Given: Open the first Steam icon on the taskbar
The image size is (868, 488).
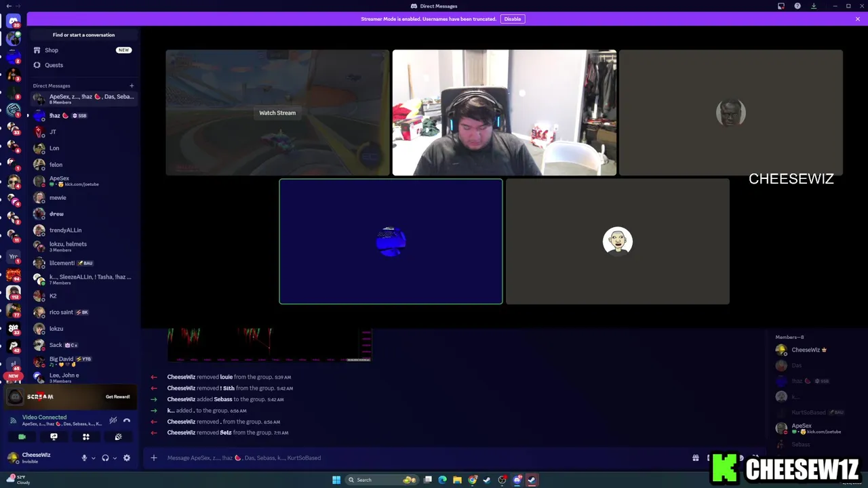Looking at the screenshot, I should tap(488, 480).
